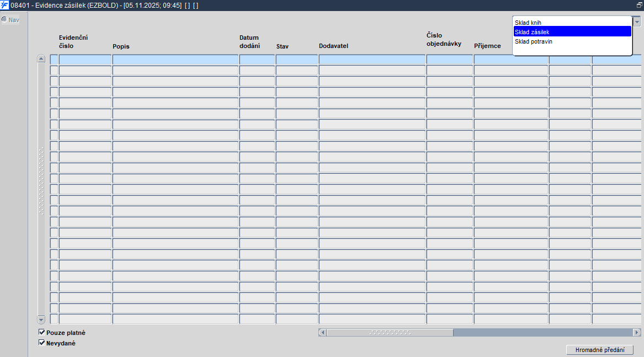The width and height of the screenshot is (644, 357).
Task: Click the Číslo objednávky column header
Action: click(x=444, y=39)
